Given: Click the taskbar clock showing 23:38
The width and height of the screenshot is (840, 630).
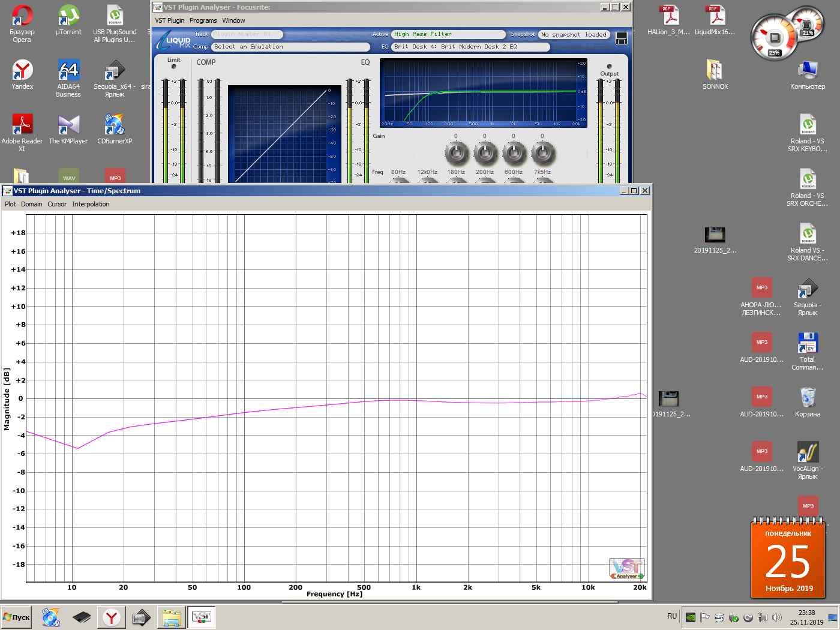Looking at the screenshot, I should click(806, 617).
